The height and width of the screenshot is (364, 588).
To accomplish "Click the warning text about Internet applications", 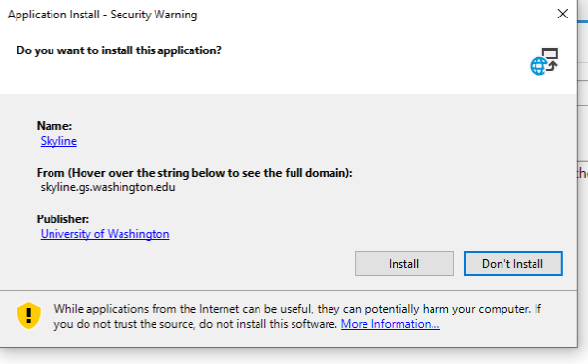I will [x=297, y=316].
